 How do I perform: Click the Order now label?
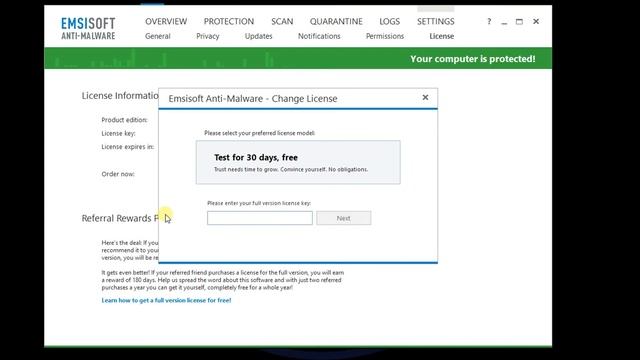(118, 174)
